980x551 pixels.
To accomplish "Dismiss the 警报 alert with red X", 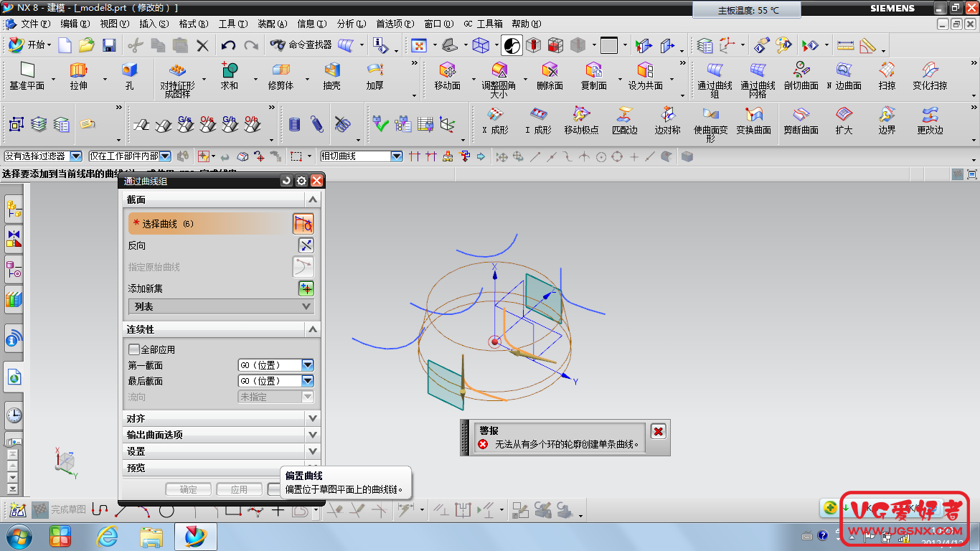I will click(x=659, y=431).
